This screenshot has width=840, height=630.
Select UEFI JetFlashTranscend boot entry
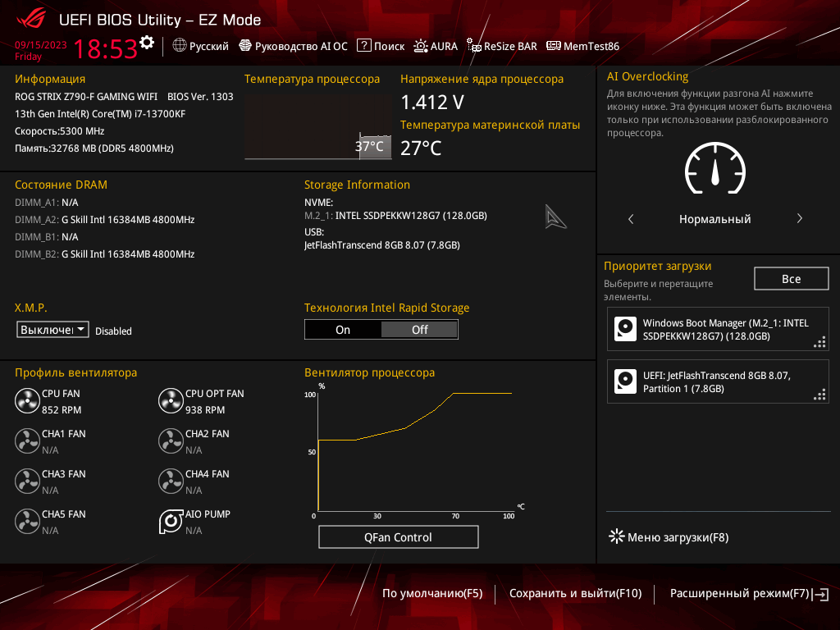[718, 381]
